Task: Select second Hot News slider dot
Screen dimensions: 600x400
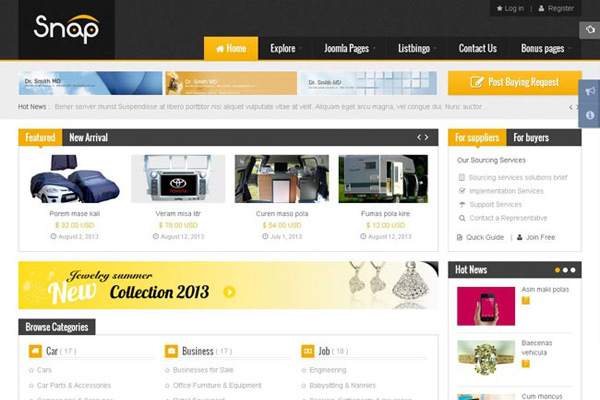Action: click(x=565, y=270)
